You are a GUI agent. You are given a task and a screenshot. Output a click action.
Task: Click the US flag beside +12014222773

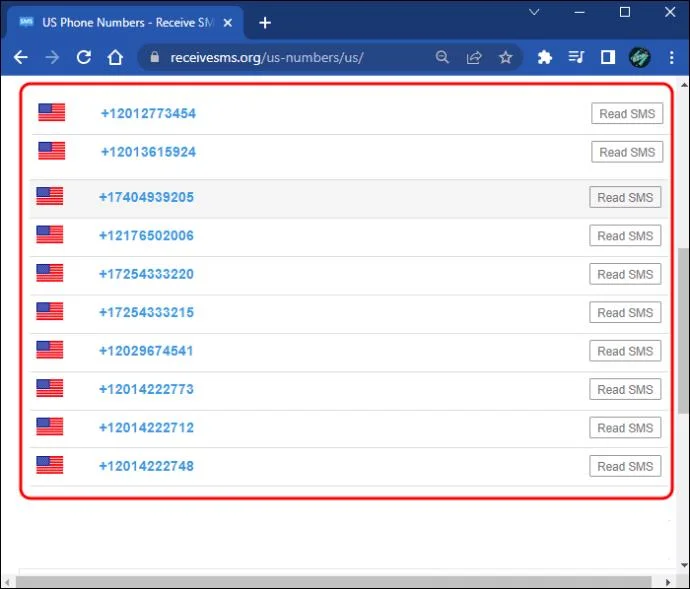[50, 388]
